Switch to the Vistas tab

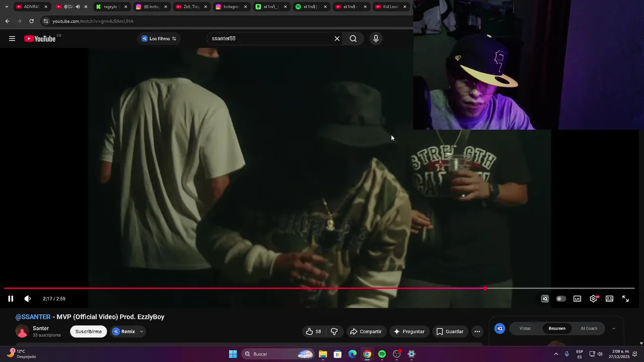[x=525, y=328]
